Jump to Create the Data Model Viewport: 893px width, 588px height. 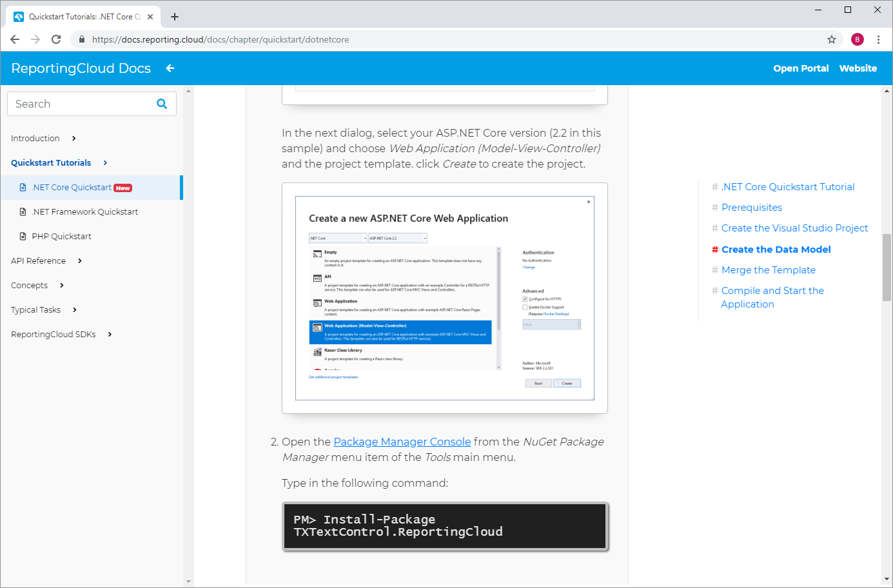[x=776, y=250]
